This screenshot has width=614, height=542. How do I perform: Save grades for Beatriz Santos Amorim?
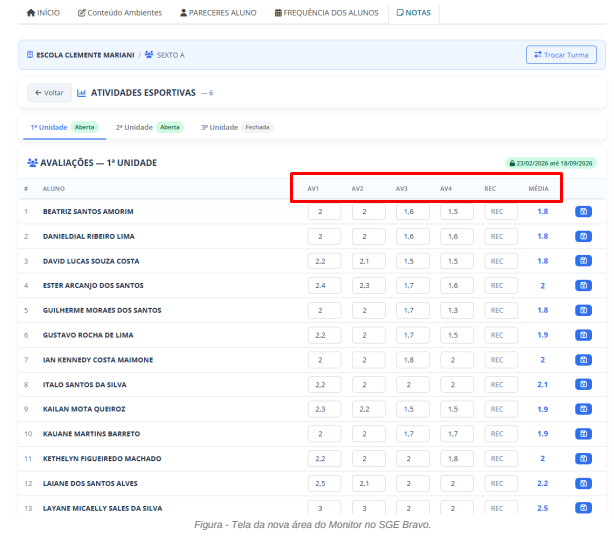click(x=583, y=211)
